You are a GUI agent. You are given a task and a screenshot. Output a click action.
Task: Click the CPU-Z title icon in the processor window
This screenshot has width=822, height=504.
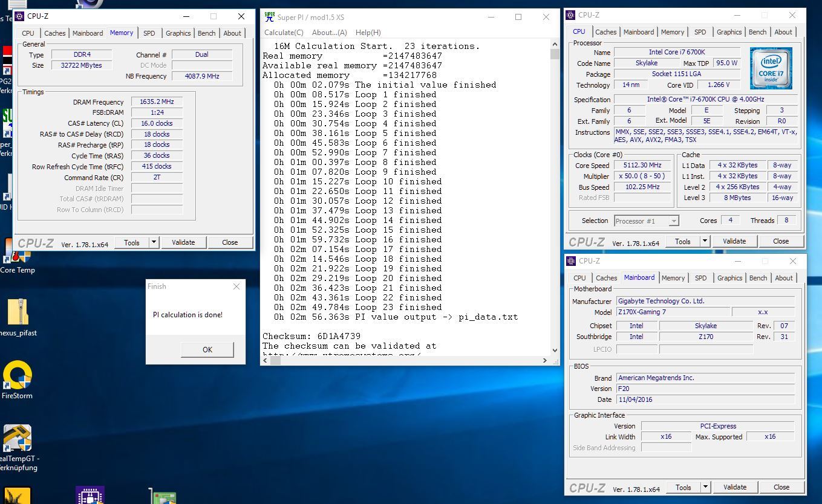pos(570,15)
